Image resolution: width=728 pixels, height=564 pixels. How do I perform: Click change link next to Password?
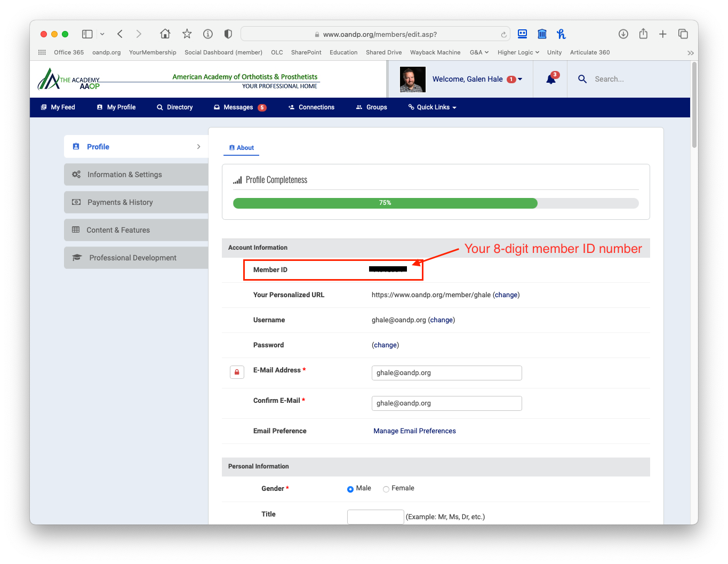pyautogui.click(x=385, y=345)
